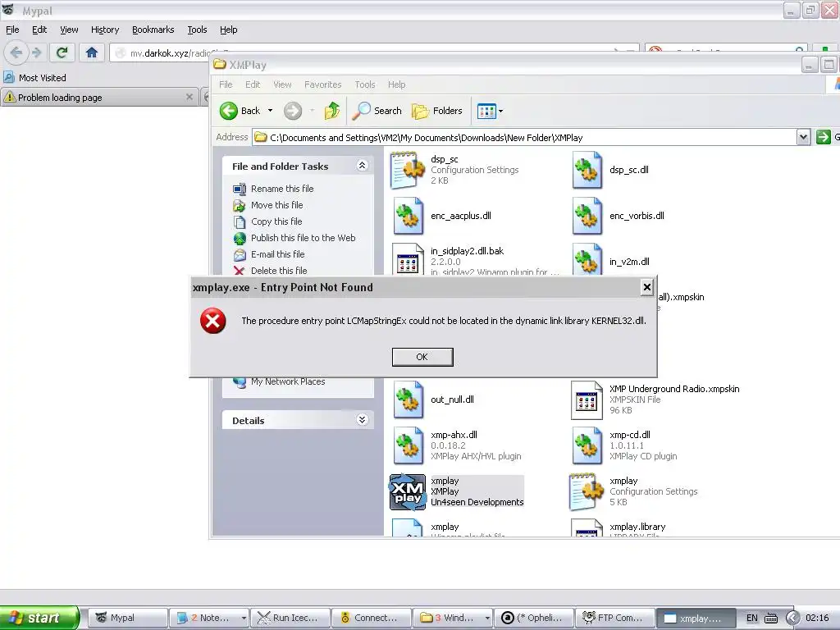The image size is (840, 630).
Task: Open the Mypal Tools menu
Action: [197, 30]
